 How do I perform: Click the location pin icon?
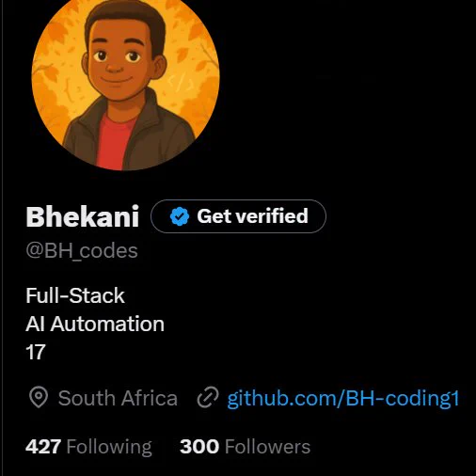[x=39, y=397]
